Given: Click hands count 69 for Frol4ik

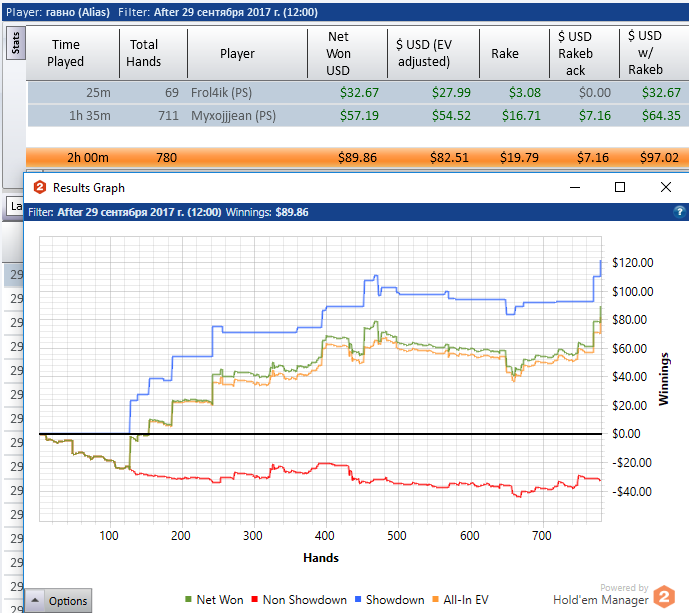Looking at the screenshot, I should coord(172,92).
